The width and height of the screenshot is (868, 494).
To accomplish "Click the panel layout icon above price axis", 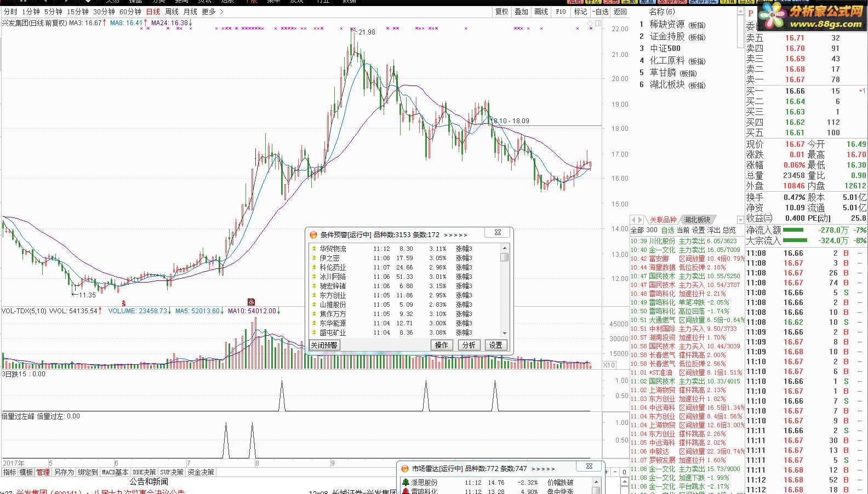I will [598, 23].
